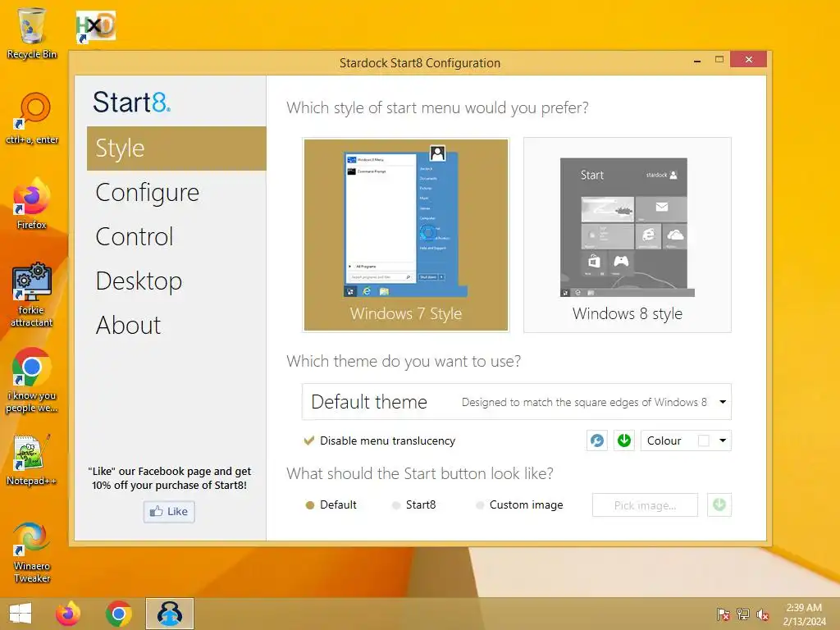Image resolution: width=840 pixels, height=630 pixels.
Task: Select the Winaero Tweaker desktop icon
Action: point(32,552)
